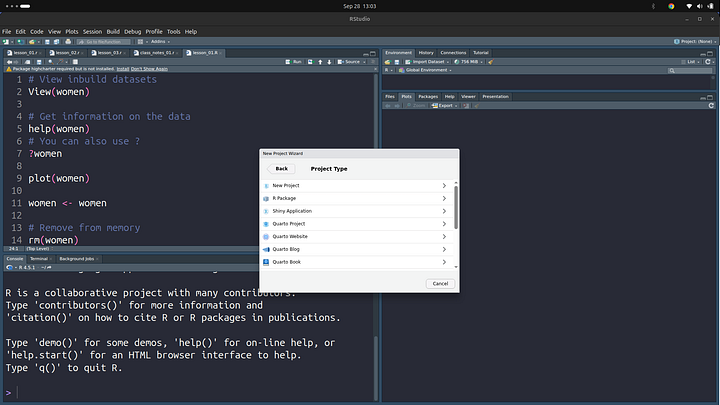Expand the (Top Level) scope selector
This screenshot has height=405, width=720.
click(39, 249)
